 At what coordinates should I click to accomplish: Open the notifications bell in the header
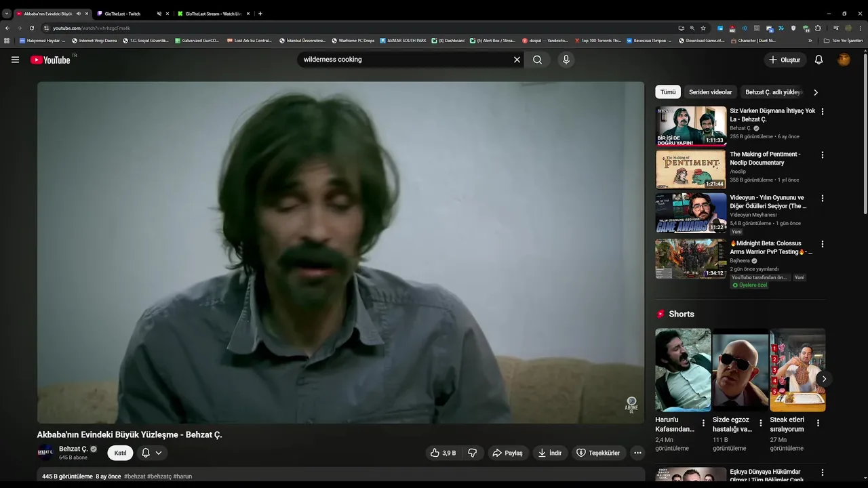(818, 60)
